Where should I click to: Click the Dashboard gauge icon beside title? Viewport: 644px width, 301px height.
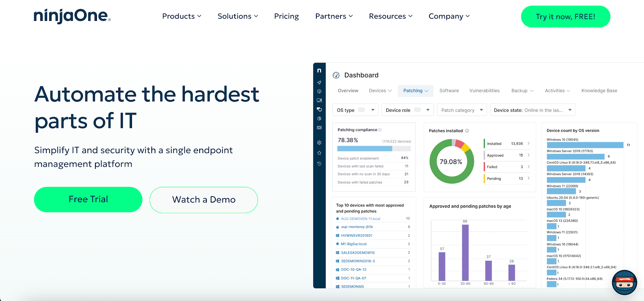[x=336, y=75]
